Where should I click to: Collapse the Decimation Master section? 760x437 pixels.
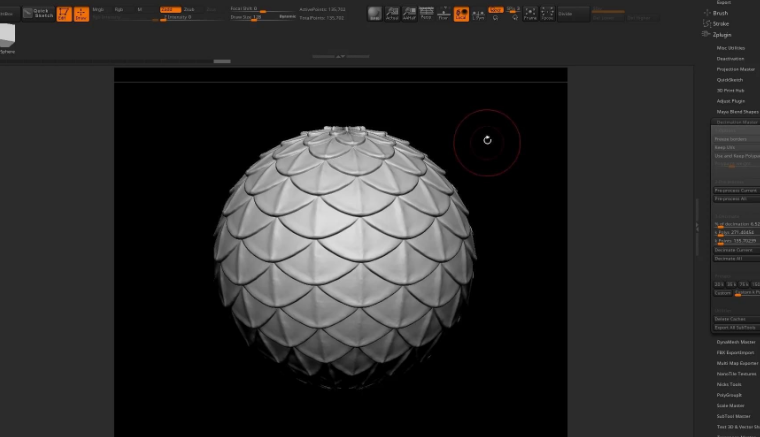tap(736, 122)
